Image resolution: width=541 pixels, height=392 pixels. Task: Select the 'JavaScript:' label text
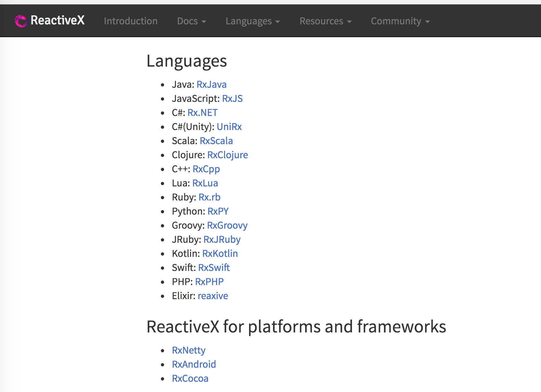(x=196, y=99)
